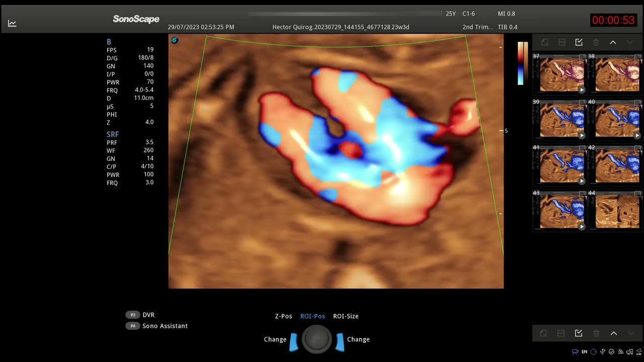Tick the selection checkbox on thumbnail 42
Screen dimensions: 644x362
pos(637,148)
